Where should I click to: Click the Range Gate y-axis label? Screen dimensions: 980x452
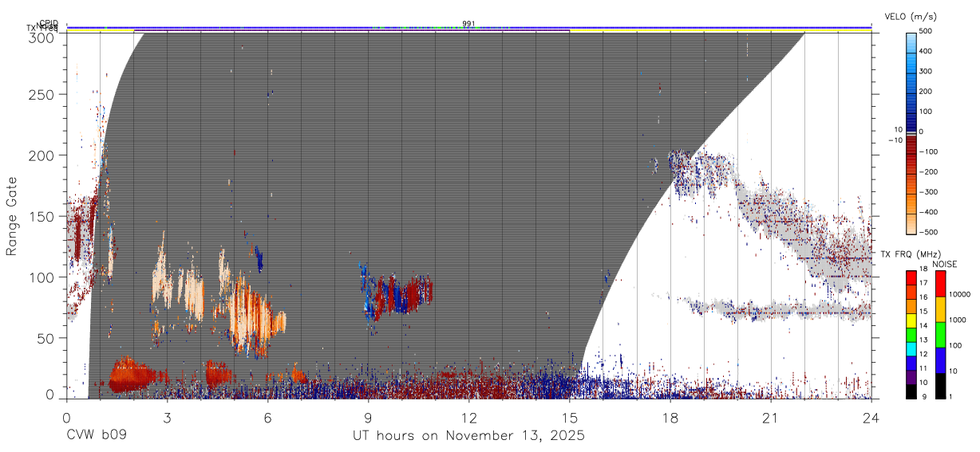click(x=12, y=216)
